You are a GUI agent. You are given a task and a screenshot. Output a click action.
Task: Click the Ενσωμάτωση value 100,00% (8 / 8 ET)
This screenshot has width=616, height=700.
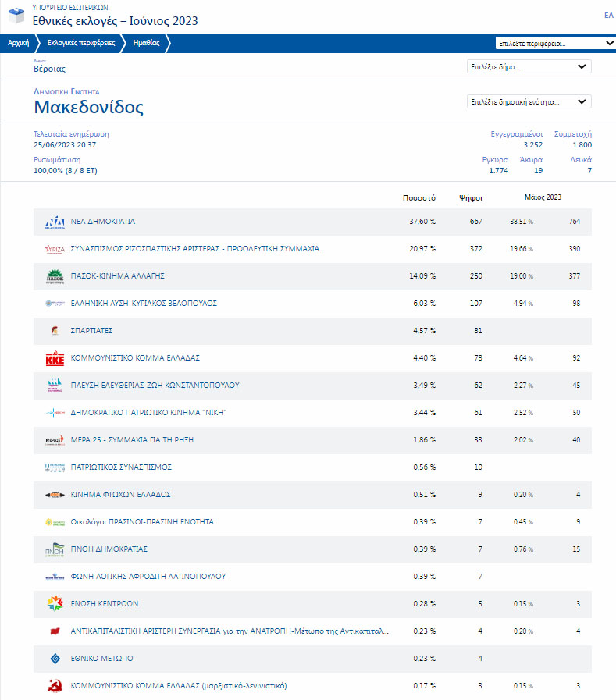[x=66, y=171]
